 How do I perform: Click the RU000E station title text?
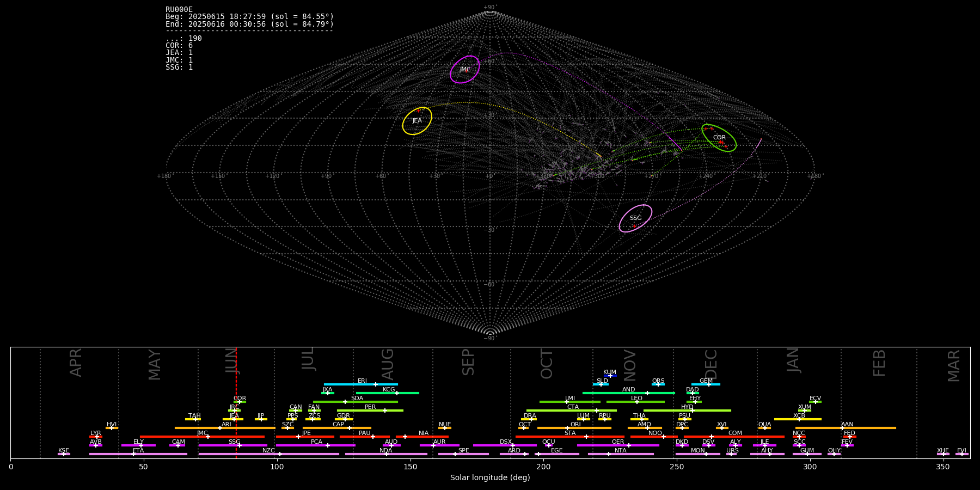[179, 10]
